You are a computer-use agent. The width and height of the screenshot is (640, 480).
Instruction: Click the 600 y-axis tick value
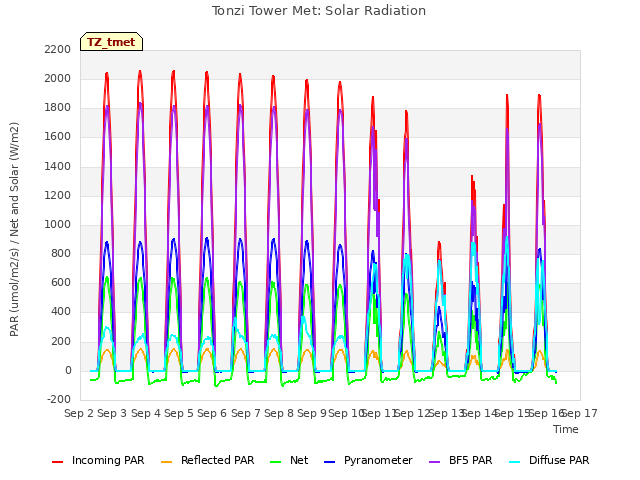point(61,283)
